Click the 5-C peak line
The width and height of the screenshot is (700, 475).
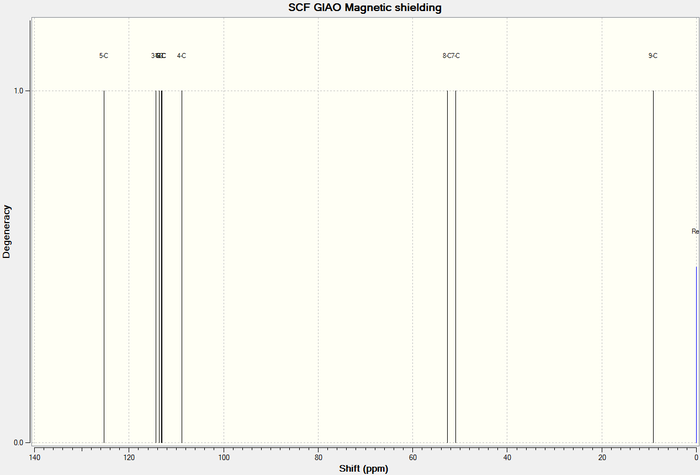[x=104, y=267]
